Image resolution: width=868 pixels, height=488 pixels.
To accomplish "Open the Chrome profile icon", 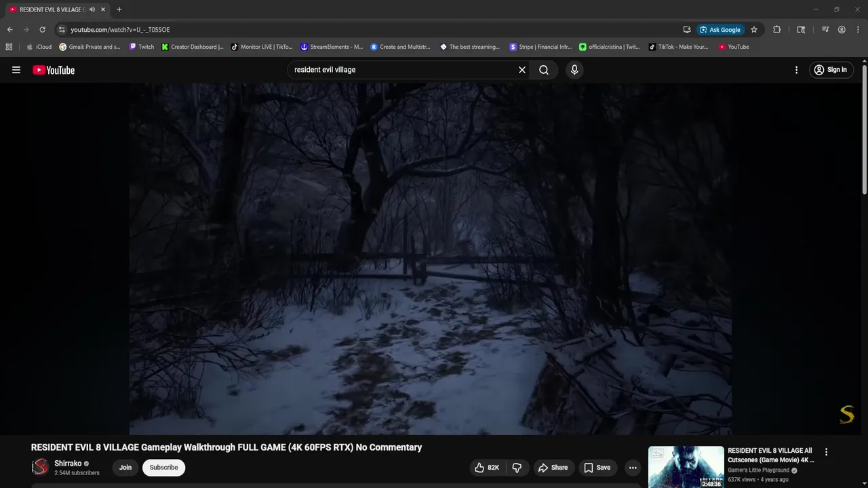I will [x=842, y=30].
